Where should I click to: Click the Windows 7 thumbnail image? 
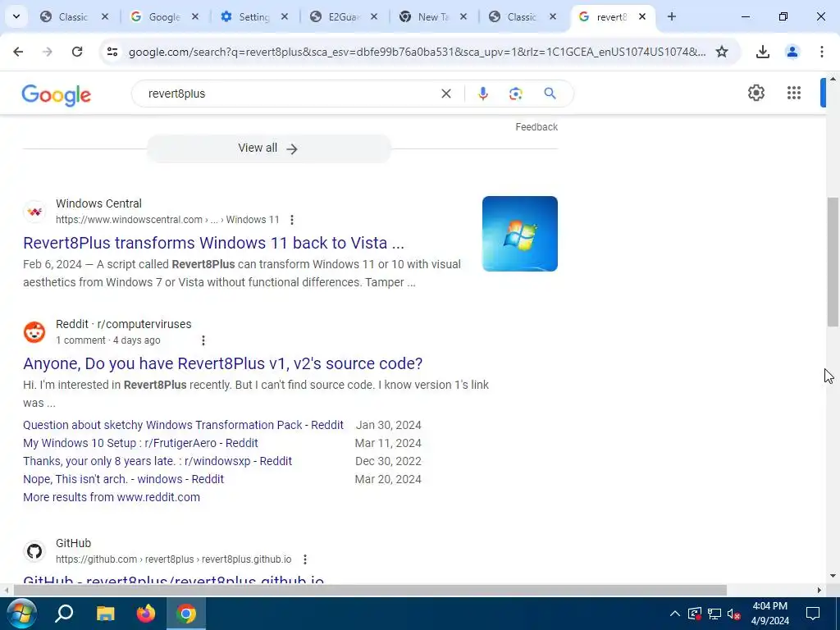[519, 234]
